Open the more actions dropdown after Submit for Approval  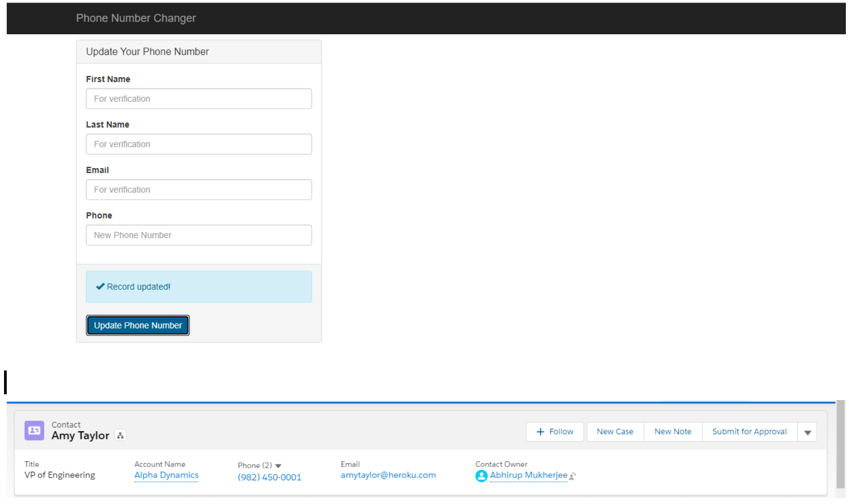pos(807,432)
